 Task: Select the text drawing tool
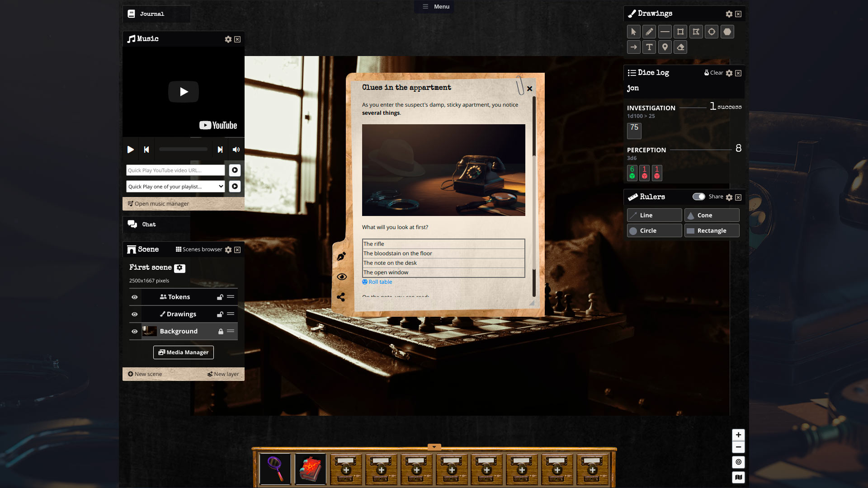click(x=649, y=47)
